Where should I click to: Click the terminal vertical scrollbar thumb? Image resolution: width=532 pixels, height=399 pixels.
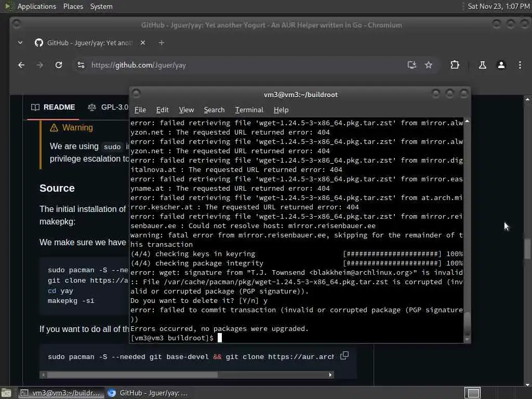tap(467, 324)
